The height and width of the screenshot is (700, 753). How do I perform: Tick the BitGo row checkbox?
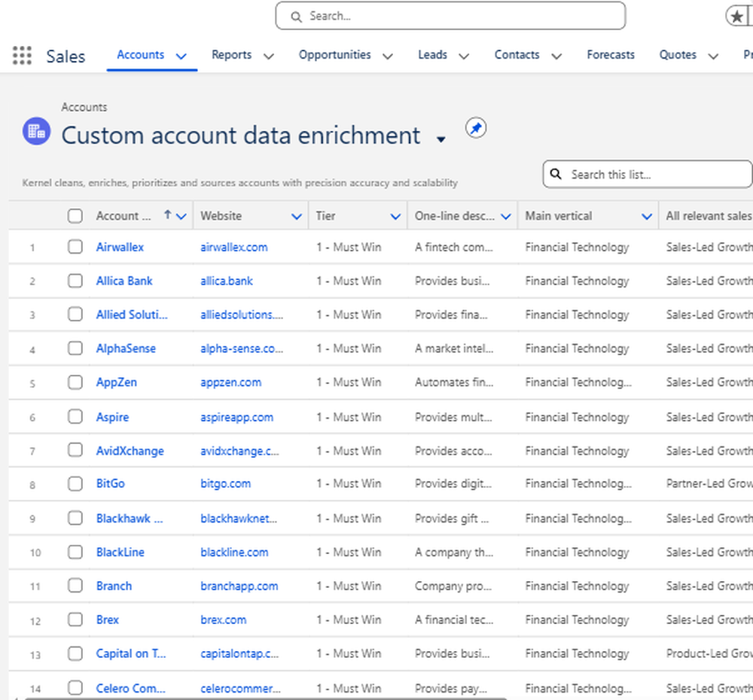[x=75, y=483]
